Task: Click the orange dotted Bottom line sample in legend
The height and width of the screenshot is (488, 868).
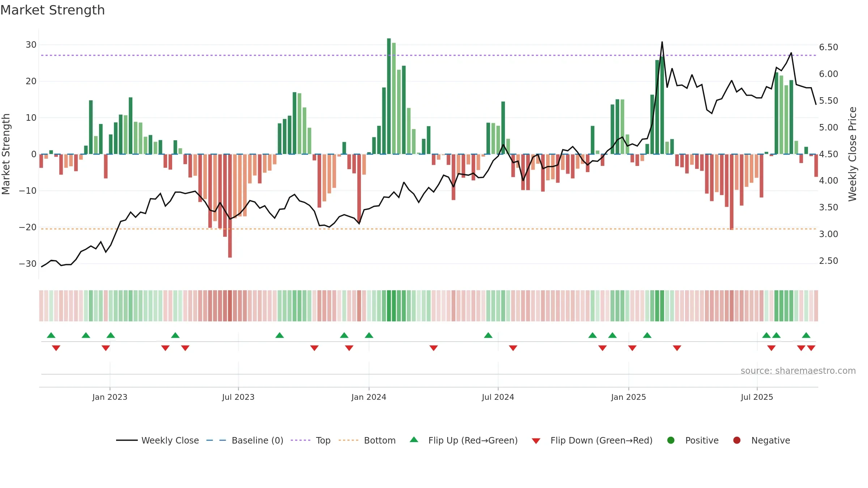Action: click(x=349, y=440)
